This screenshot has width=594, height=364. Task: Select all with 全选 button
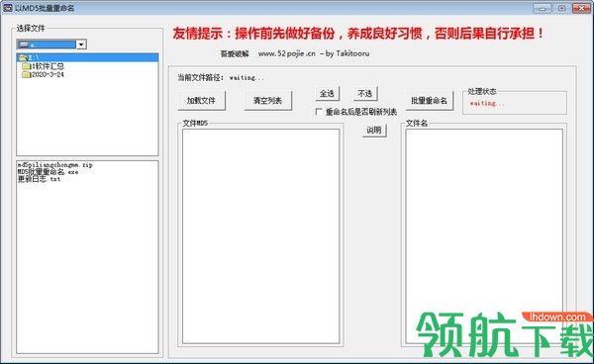pyautogui.click(x=327, y=93)
